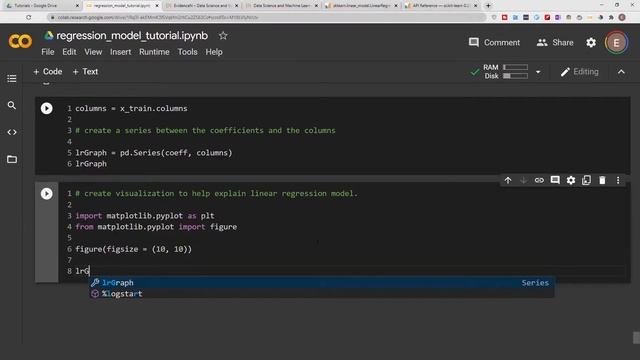Switch to the Tutorials - Google Drive tab
The height and width of the screenshot is (360, 640).
(x=42, y=6)
